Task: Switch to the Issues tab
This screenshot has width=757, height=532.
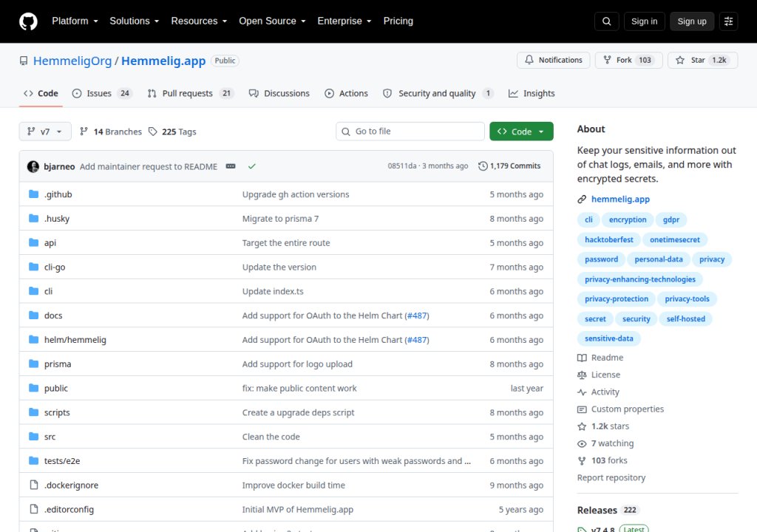Action: coord(102,93)
